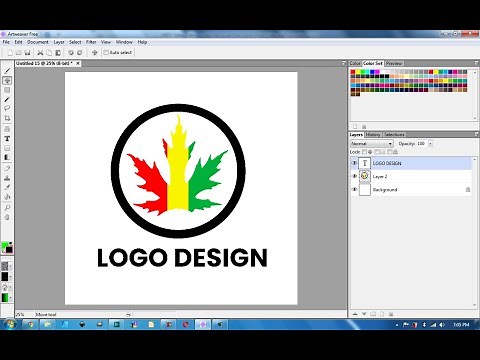Viewport: 480px width, 360px height.
Task: Select the Lasso tool
Action: pyautogui.click(x=7, y=108)
